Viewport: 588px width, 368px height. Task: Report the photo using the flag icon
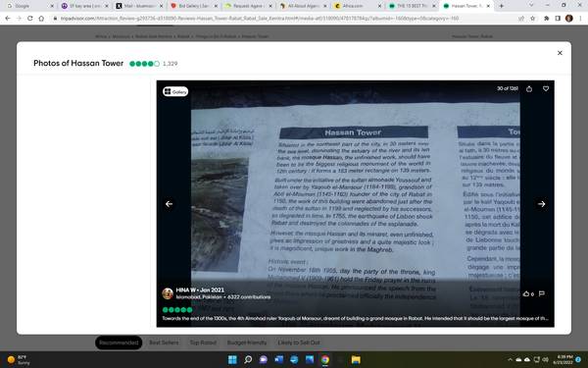point(542,293)
